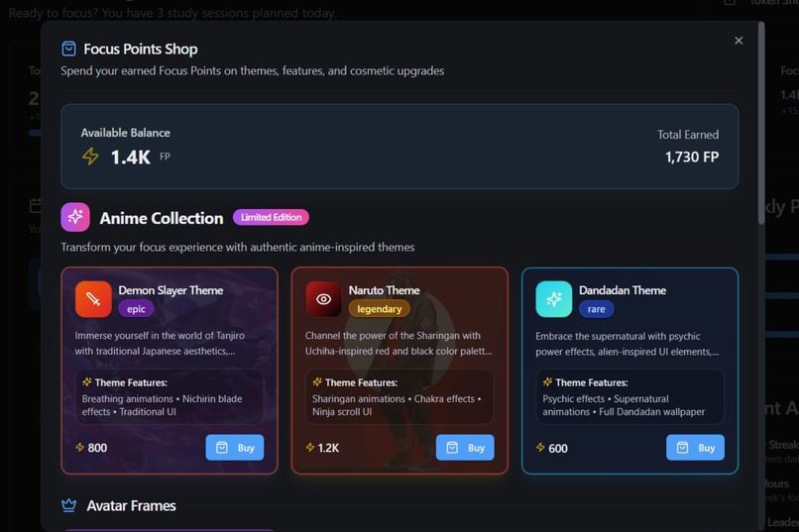Buy the Naruto Theme
This screenshot has width=799, height=532.
click(465, 448)
